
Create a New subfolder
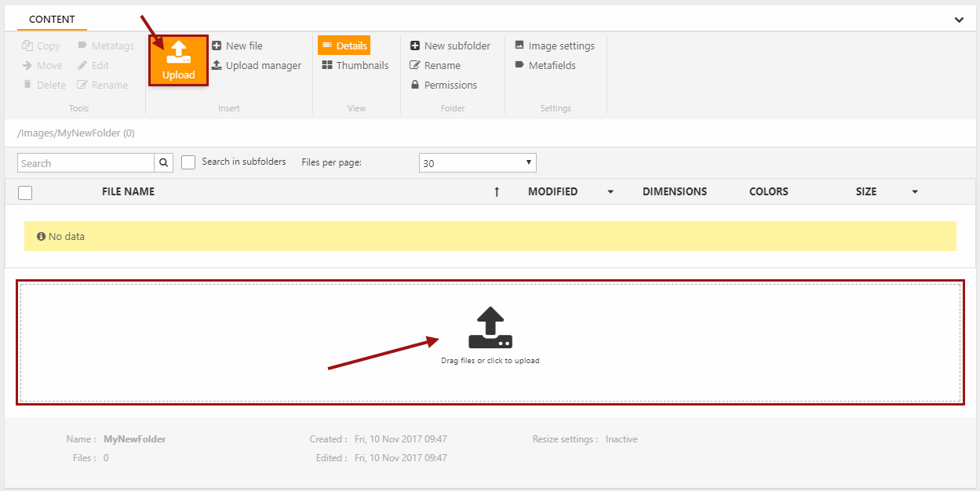point(450,46)
